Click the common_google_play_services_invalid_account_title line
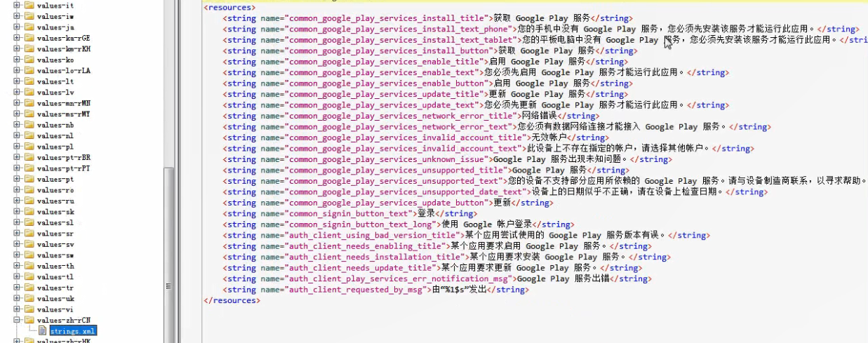The image size is (868, 343). coord(415,137)
